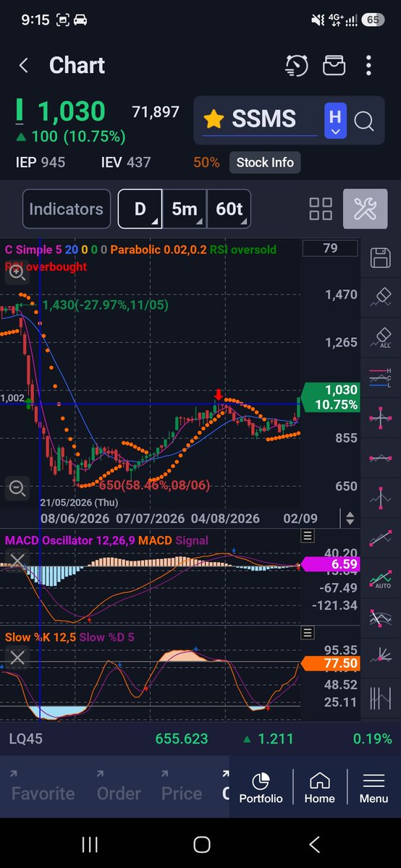Tap the MACD Oscillator 12,26,9 label
401x868 pixels.
click(70, 540)
